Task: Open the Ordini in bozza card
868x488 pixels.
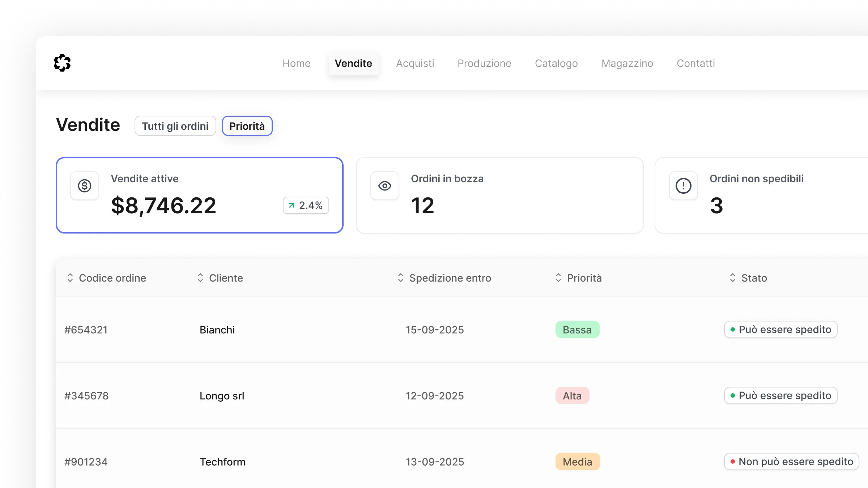Action: (x=499, y=195)
